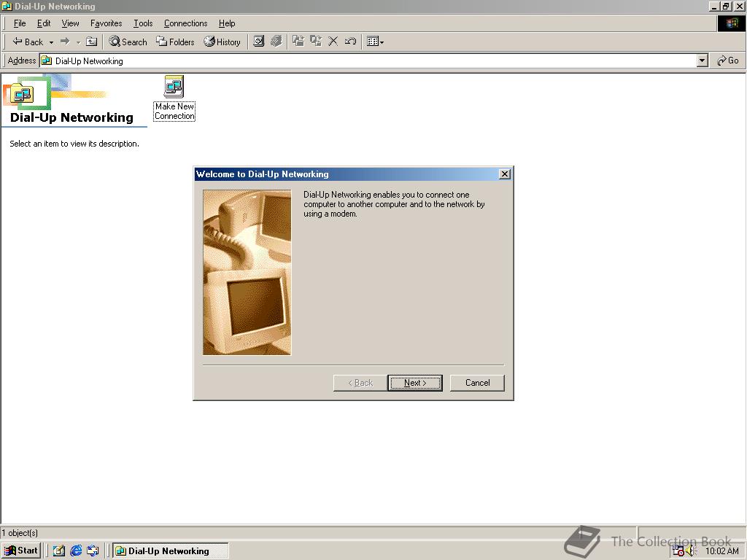The height and width of the screenshot is (560, 747).
Task: Go up one folder level
Action: (x=91, y=42)
